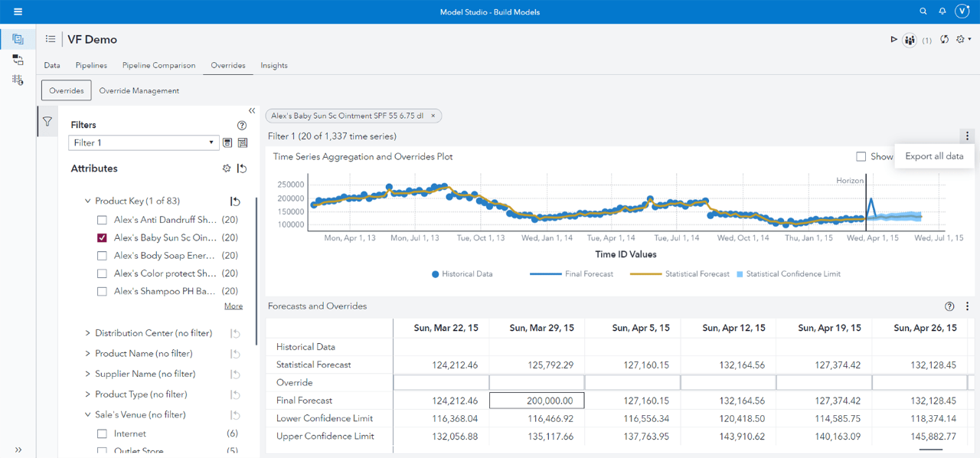Click the Attributes settings gear icon

(x=227, y=168)
